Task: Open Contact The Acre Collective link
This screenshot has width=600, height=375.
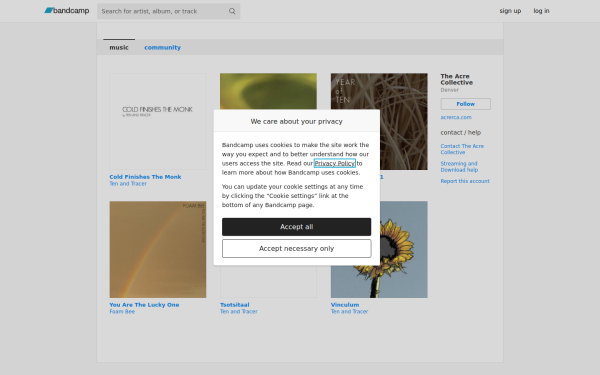Action: point(462,149)
